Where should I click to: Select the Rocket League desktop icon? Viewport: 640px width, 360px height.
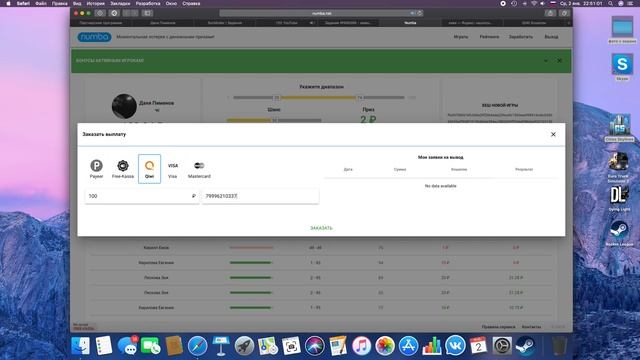pyautogui.click(x=619, y=233)
